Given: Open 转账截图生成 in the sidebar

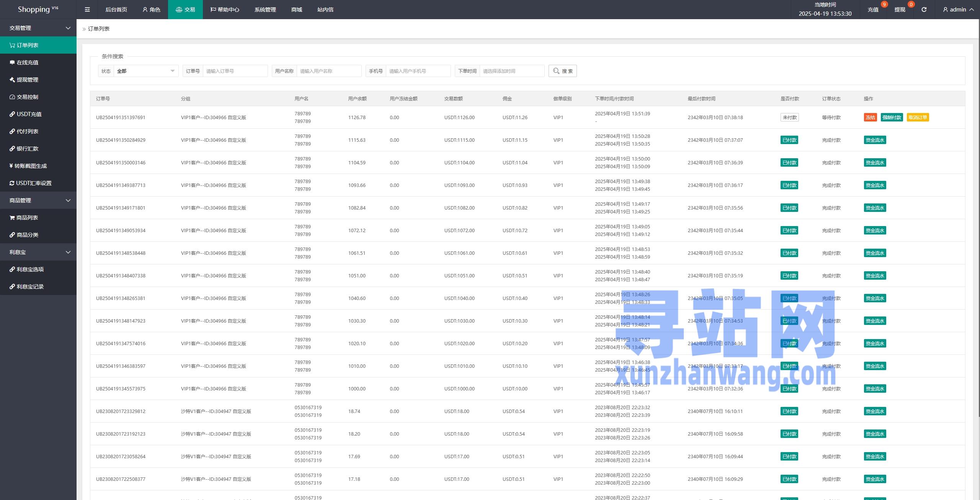Looking at the screenshot, I should coord(38,166).
